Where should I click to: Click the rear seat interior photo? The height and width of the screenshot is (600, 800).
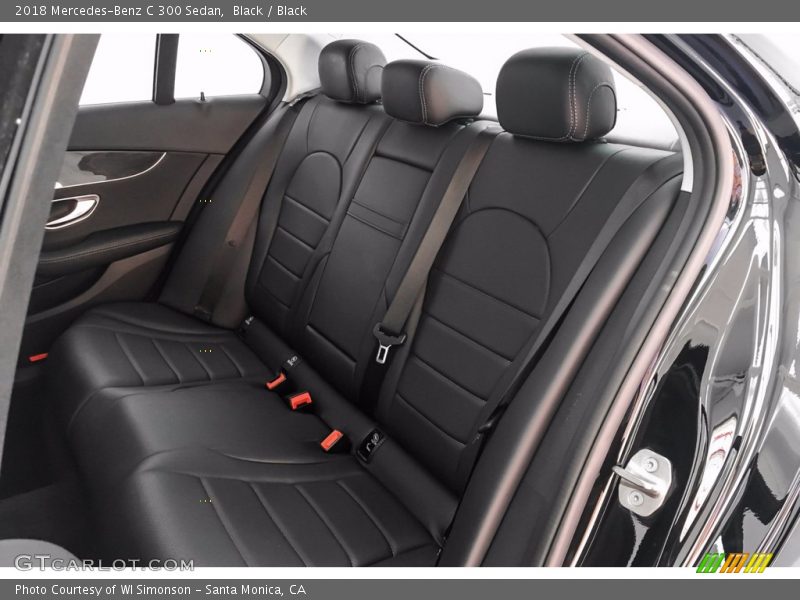click(400, 300)
